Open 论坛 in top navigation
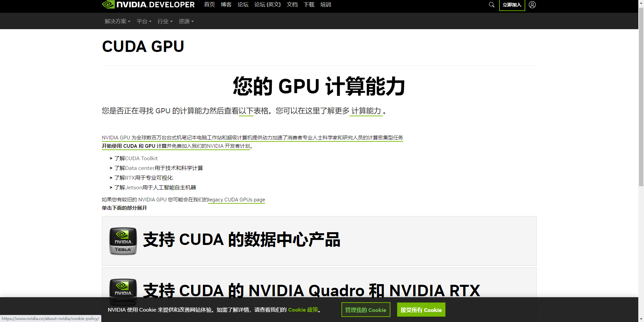Screen dimensions: 644x322 (243, 4)
